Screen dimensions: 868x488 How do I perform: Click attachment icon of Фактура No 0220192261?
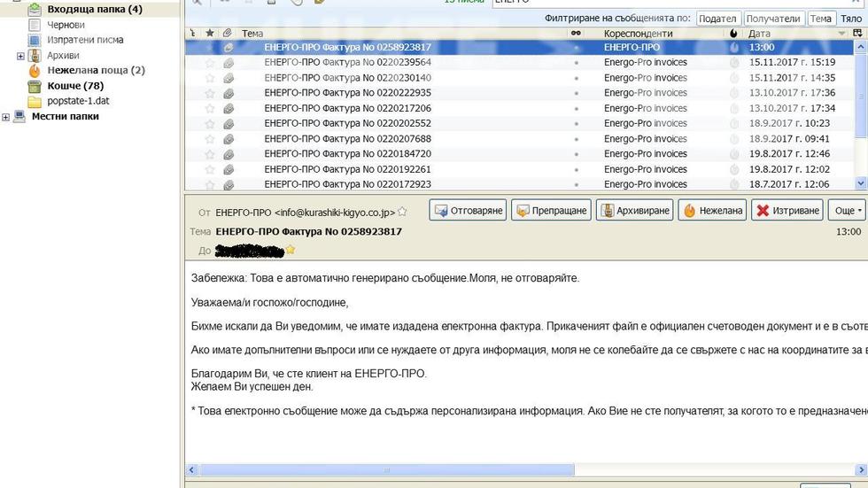tap(229, 169)
